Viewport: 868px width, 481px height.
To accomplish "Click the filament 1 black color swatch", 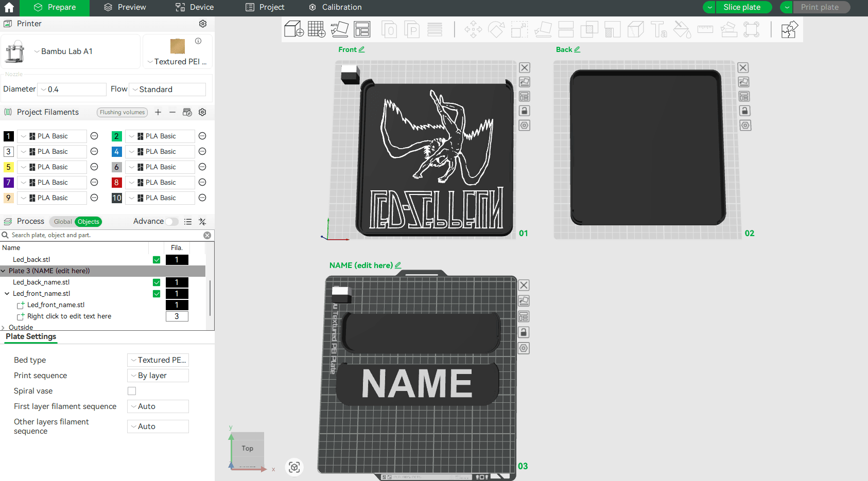I will click(x=9, y=136).
